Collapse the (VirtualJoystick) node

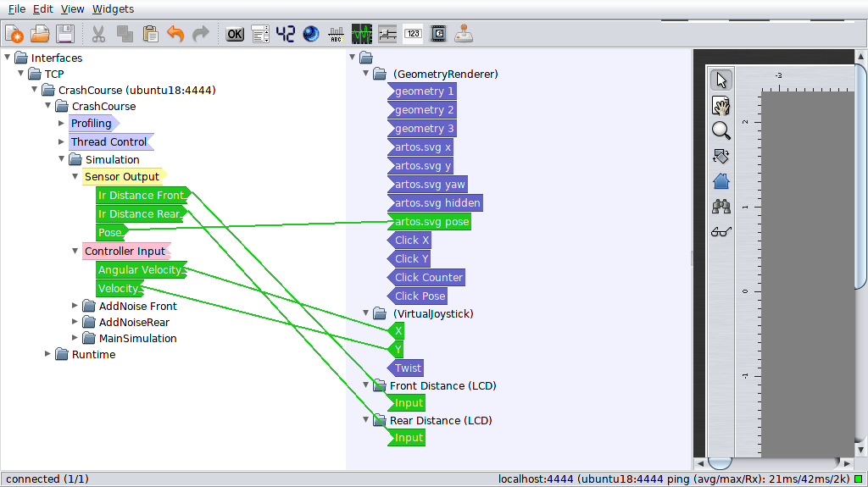[366, 313]
